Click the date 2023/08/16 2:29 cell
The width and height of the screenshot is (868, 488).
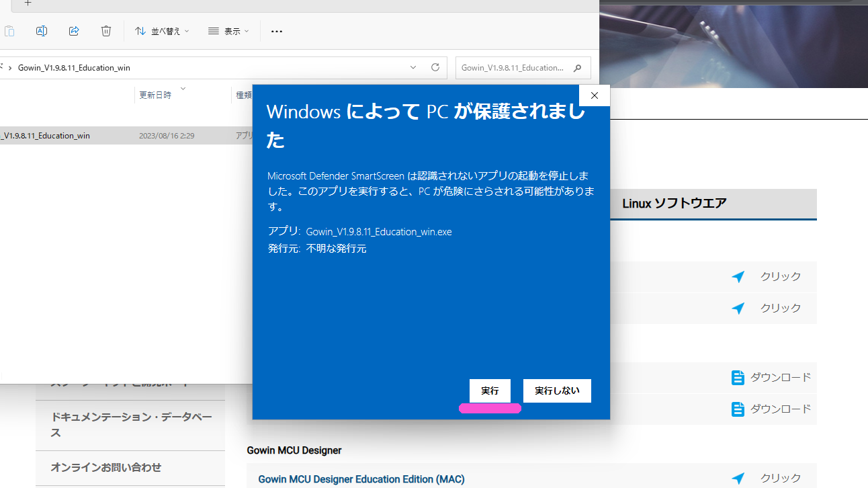coord(167,136)
